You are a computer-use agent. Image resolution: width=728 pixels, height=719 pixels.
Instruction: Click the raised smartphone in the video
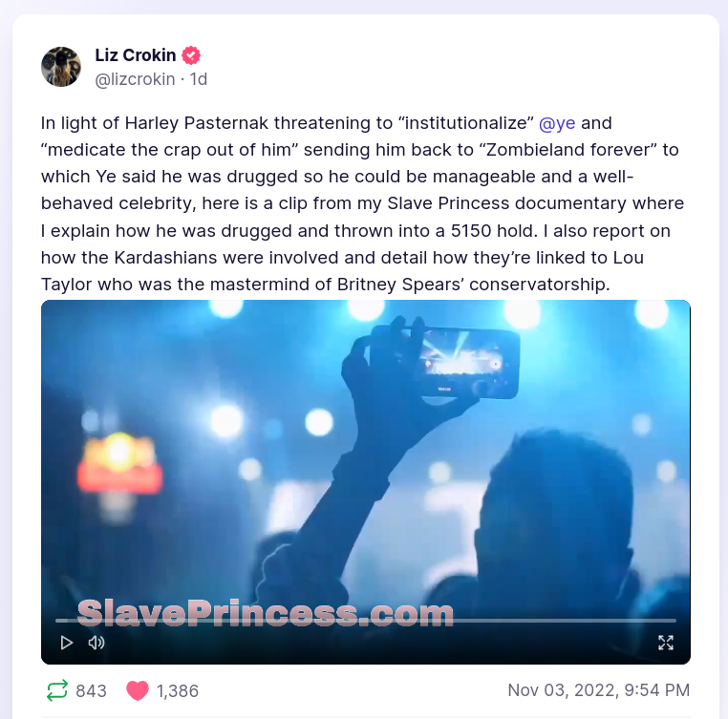pos(457,361)
